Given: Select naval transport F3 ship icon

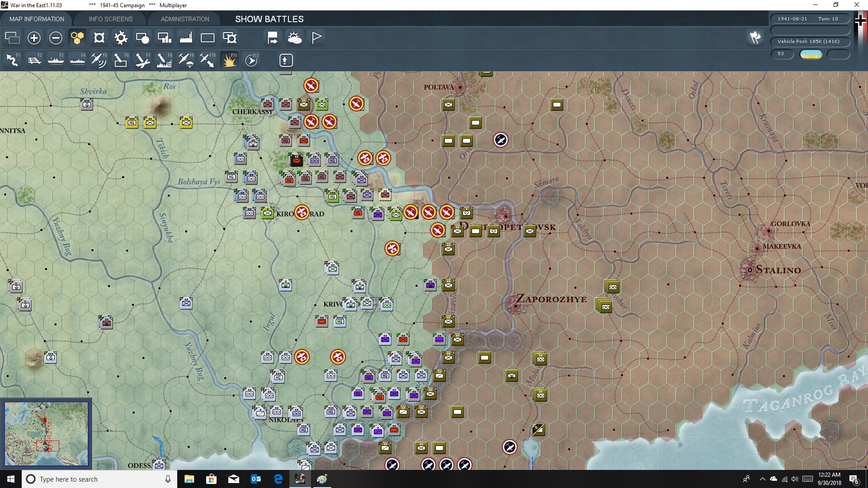Looking at the screenshot, I should pos(56,60).
